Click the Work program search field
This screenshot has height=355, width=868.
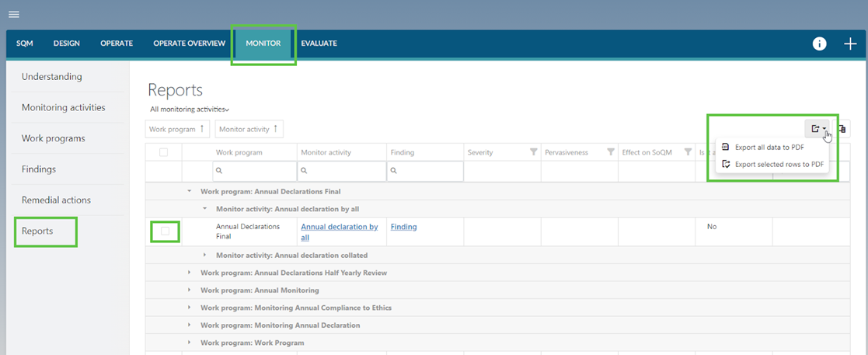point(254,172)
